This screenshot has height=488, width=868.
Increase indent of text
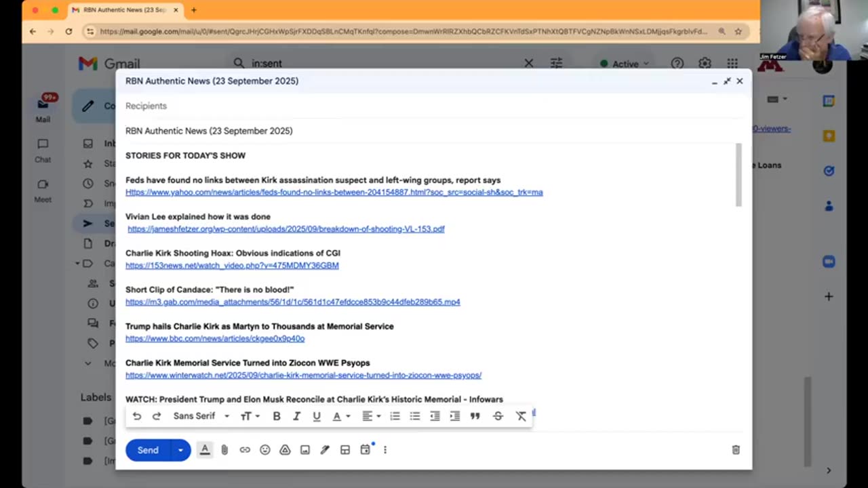(455, 416)
